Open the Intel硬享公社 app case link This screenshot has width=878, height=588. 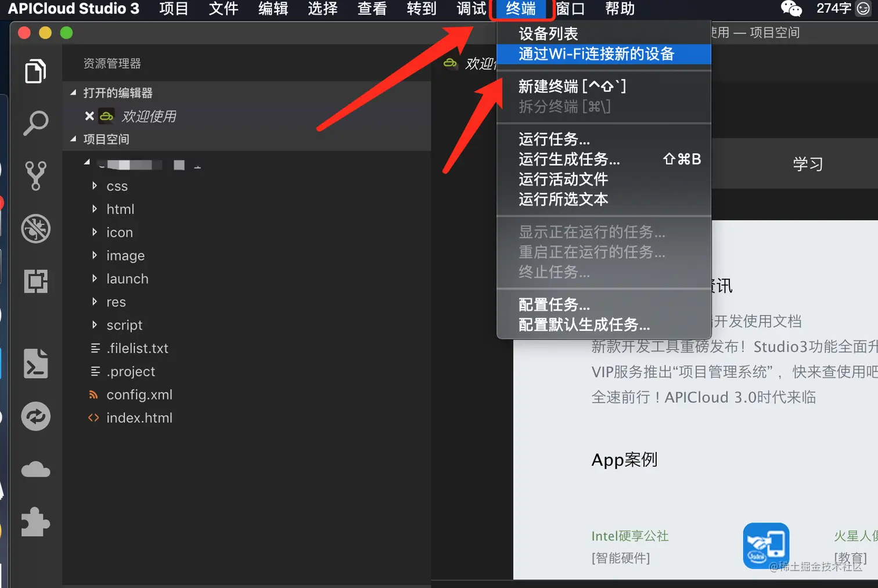pyautogui.click(x=630, y=536)
